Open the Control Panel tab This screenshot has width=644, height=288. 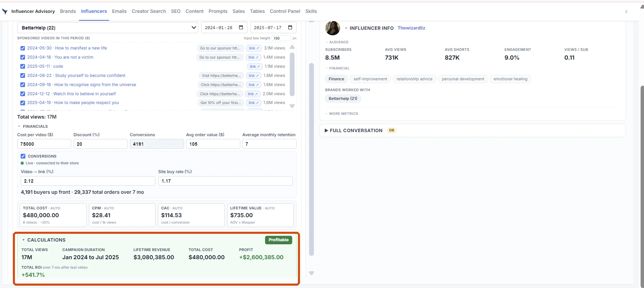pyautogui.click(x=285, y=11)
